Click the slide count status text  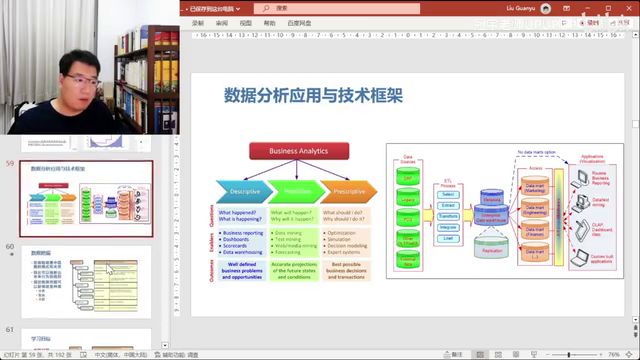(x=37, y=355)
